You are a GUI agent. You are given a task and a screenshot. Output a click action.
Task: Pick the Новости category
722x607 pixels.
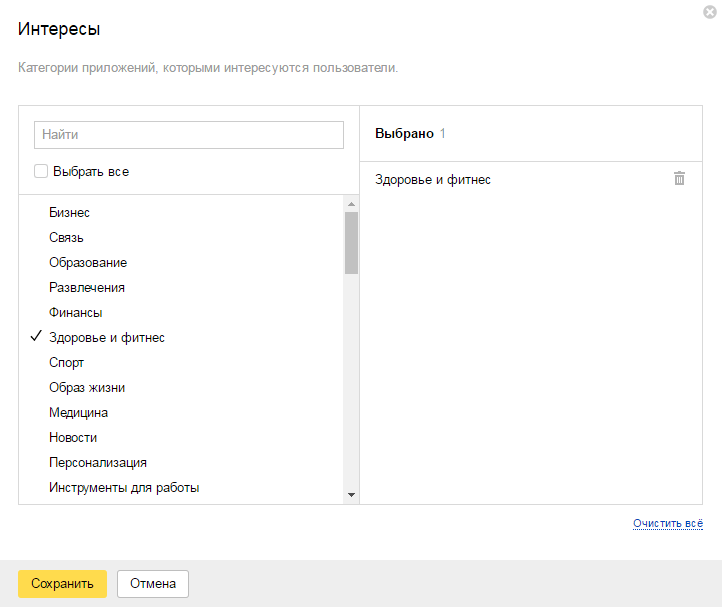tap(73, 438)
